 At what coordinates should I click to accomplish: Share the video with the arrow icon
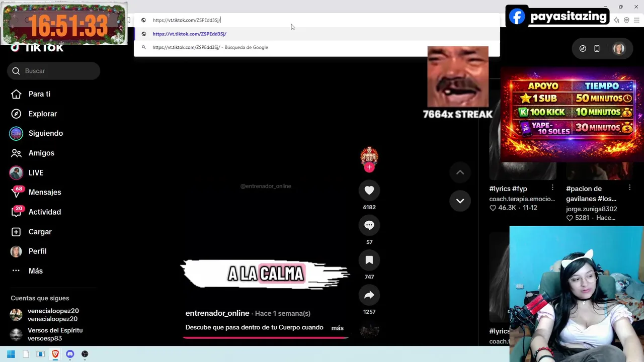[x=369, y=295]
